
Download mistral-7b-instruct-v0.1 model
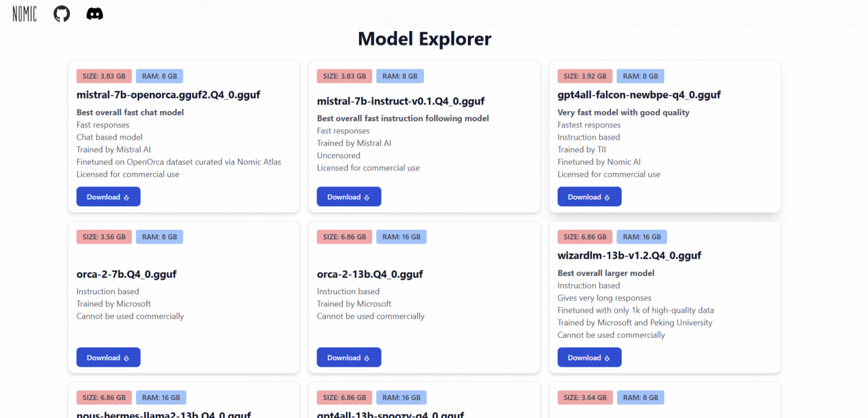click(349, 197)
